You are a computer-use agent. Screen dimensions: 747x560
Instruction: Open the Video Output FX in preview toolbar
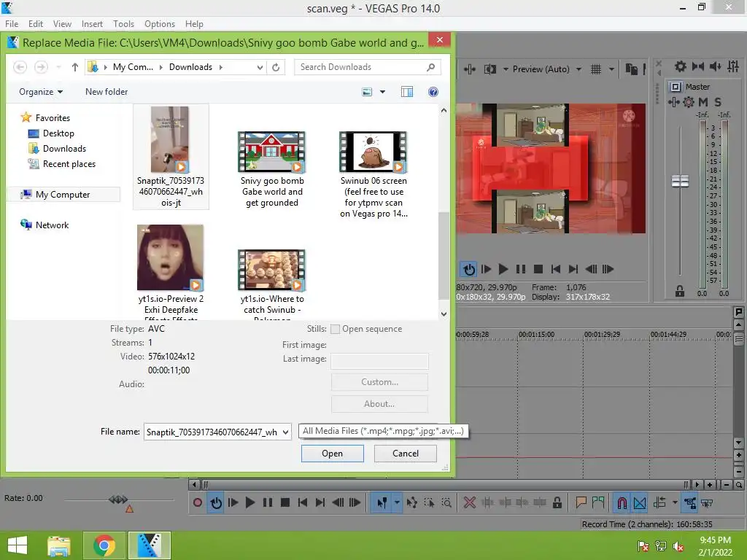point(470,69)
